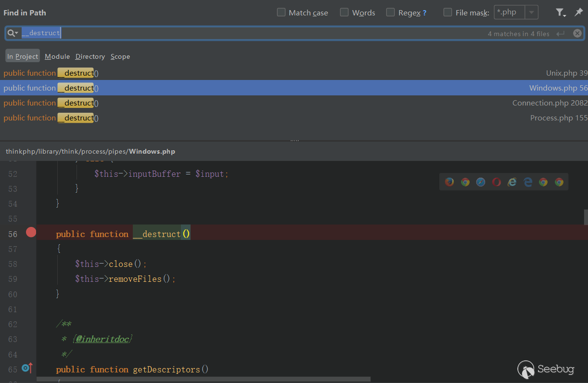Enable the Match case checkbox
Screen dimensions: 588x383
click(281, 13)
